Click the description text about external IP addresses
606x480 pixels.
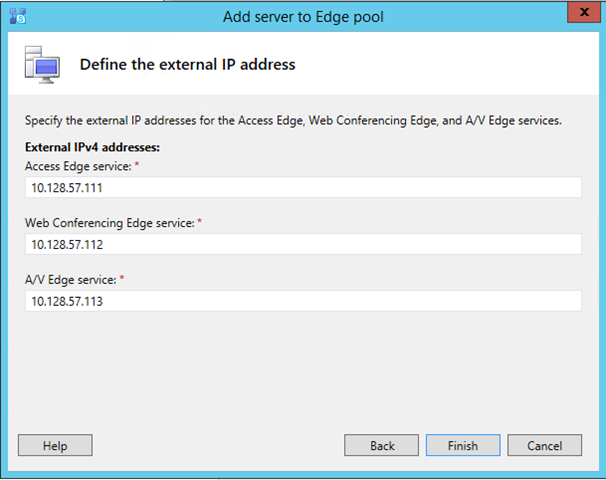[x=293, y=121]
